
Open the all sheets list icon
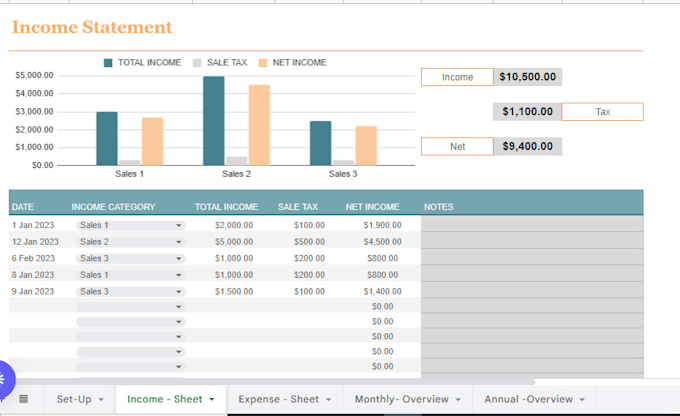(23, 399)
